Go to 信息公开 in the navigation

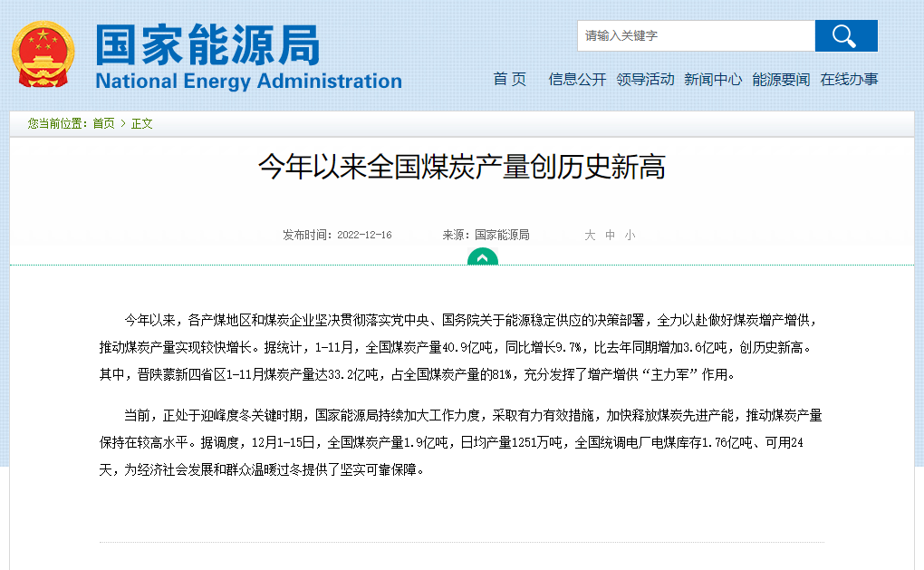[x=577, y=79]
